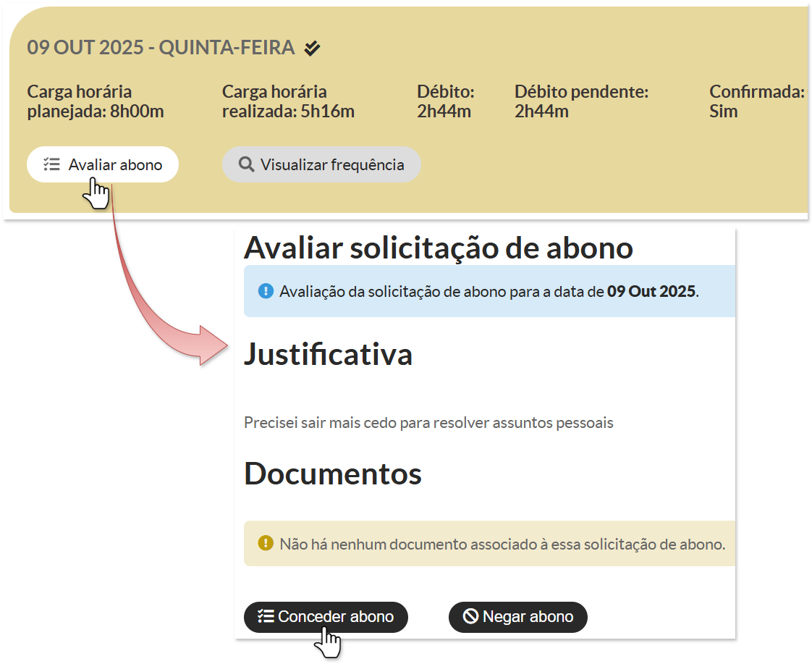The height and width of the screenshot is (664, 812).
Task: Deny the request with Negar abono
Action: point(518,617)
